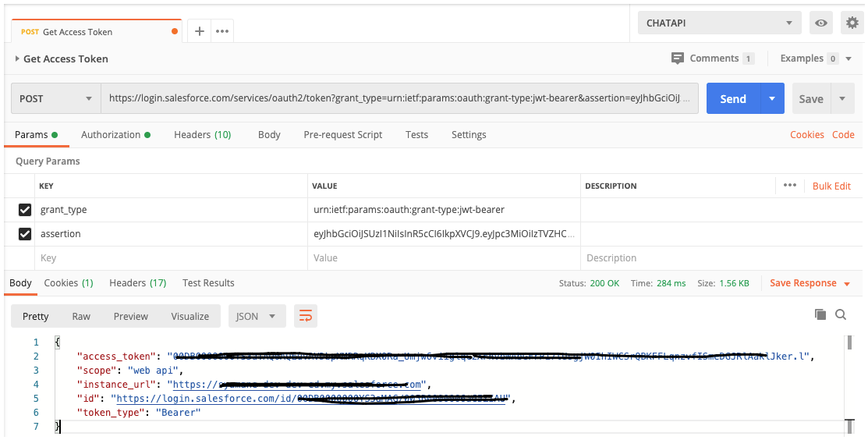Image resolution: width=868 pixels, height=440 pixels.
Task: Click the "scope": "web api" line
Action: (129, 371)
